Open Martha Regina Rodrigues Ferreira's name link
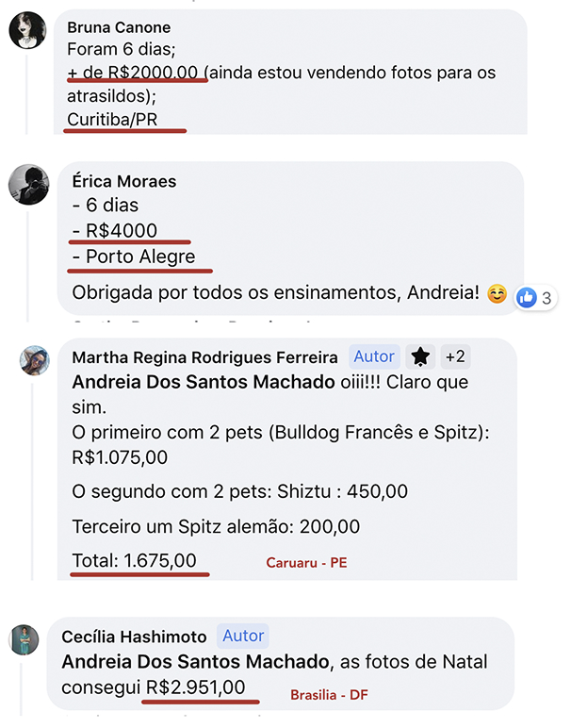Image resolution: width=571 pixels, height=728 pixels. click(x=204, y=356)
